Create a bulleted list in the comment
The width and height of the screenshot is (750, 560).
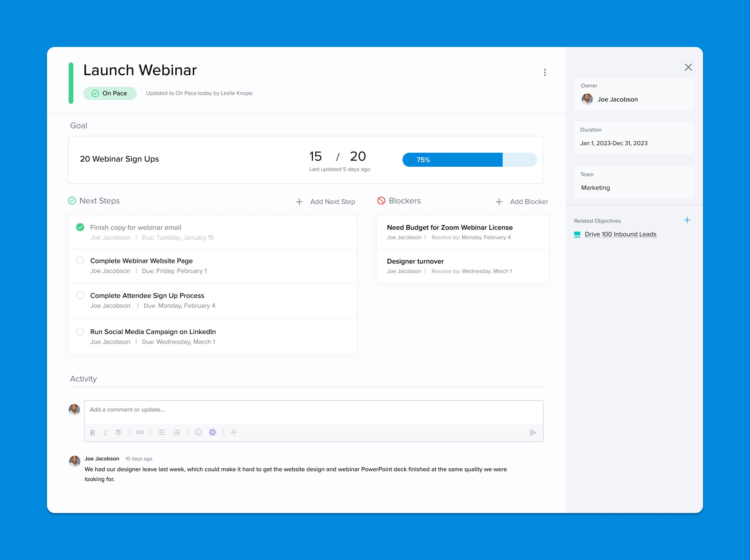tap(161, 432)
